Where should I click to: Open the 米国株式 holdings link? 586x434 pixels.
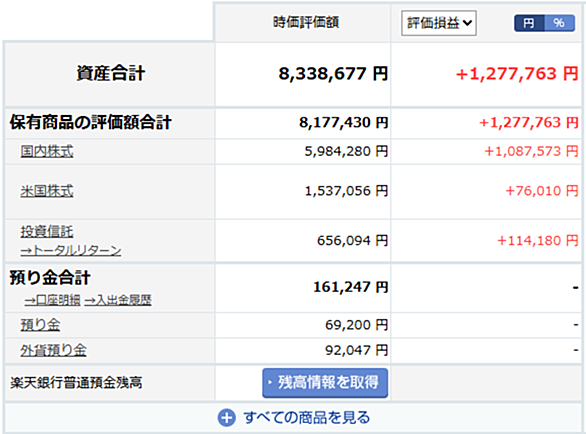coord(47,191)
